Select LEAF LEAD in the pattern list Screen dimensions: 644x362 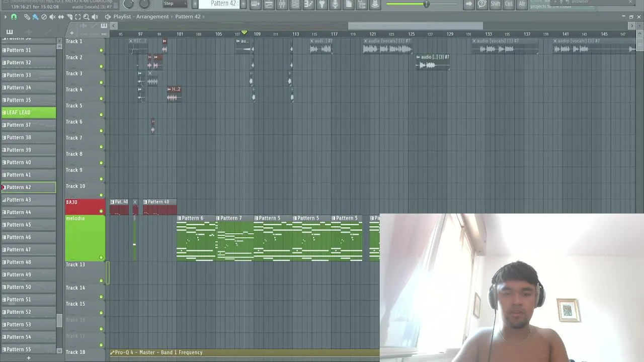pos(29,113)
